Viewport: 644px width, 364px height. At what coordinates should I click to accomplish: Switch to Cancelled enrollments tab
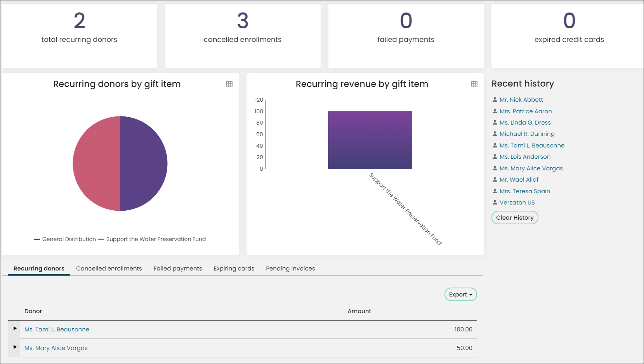coord(109,269)
